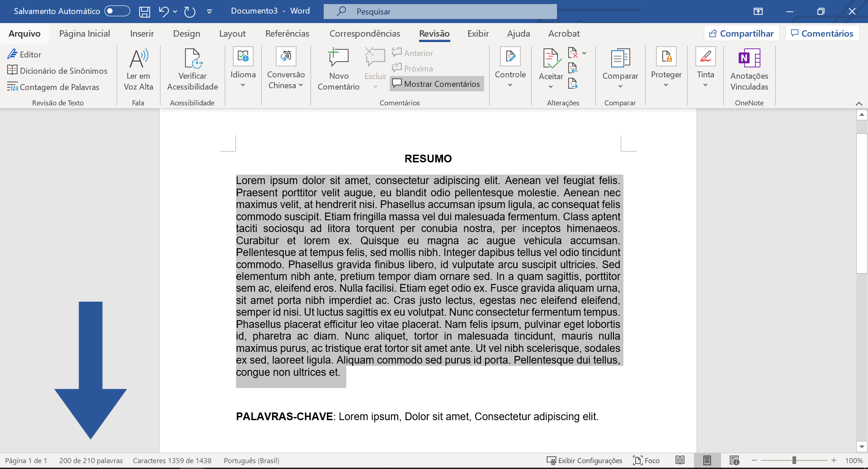Run Verificar Acessibilidade check

[193, 70]
